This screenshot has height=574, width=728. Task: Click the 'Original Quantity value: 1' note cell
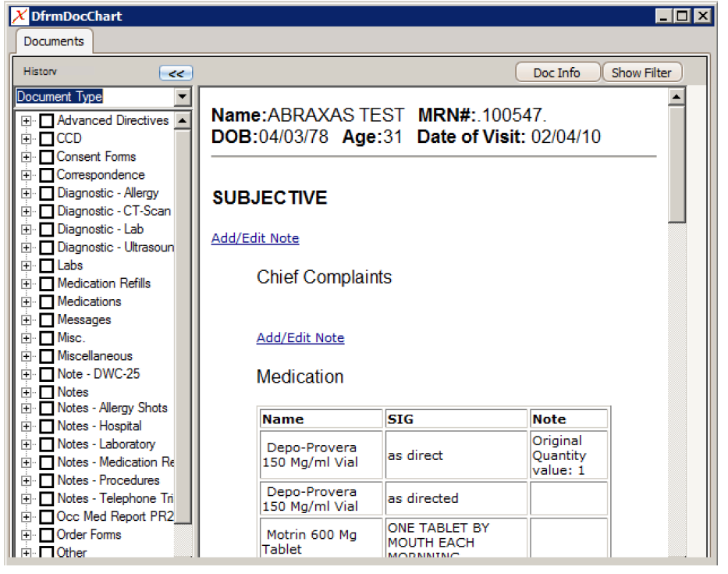tap(569, 455)
